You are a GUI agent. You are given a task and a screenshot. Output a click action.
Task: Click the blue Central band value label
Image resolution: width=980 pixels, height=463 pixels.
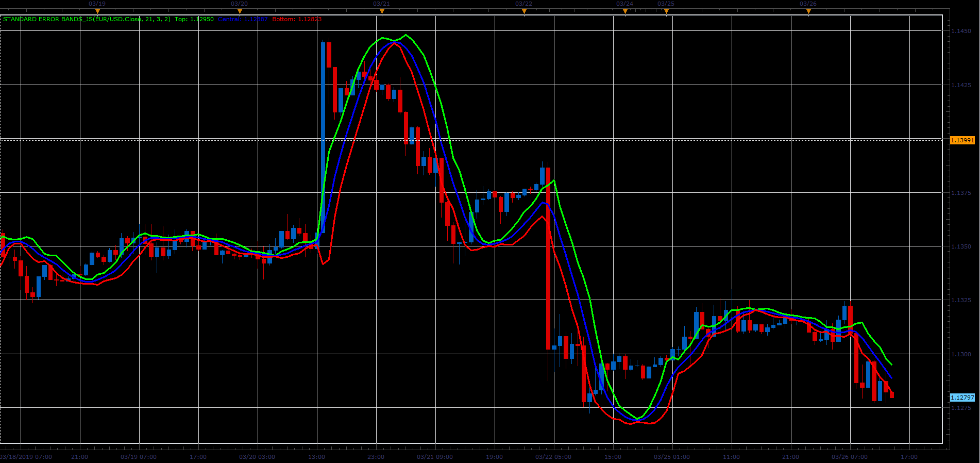tap(243, 19)
